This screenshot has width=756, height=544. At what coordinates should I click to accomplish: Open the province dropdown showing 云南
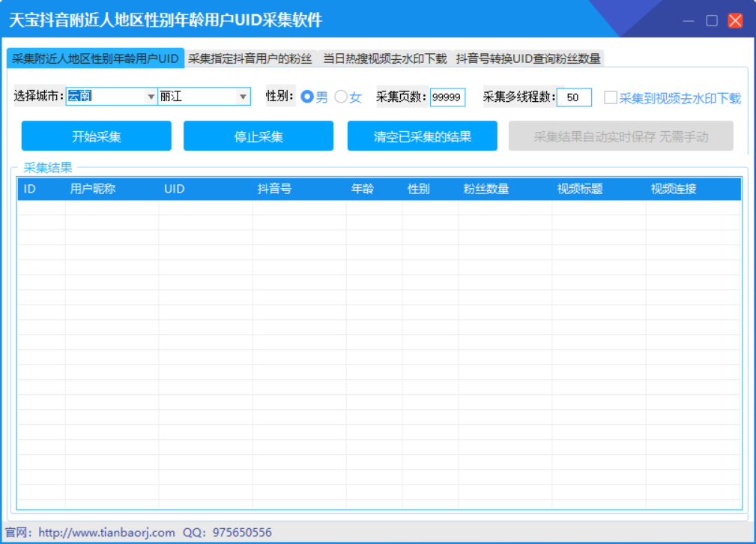(151, 97)
